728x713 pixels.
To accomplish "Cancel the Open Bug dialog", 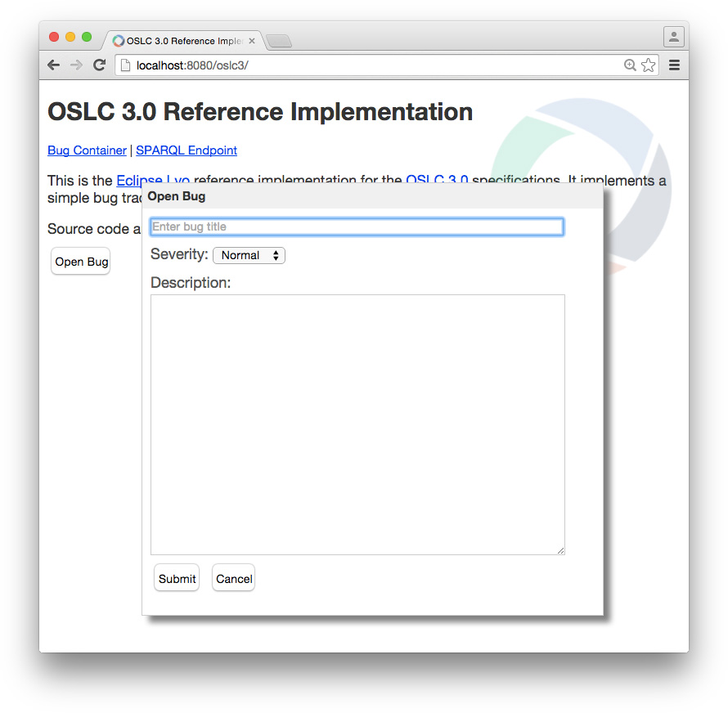I will (x=234, y=578).
